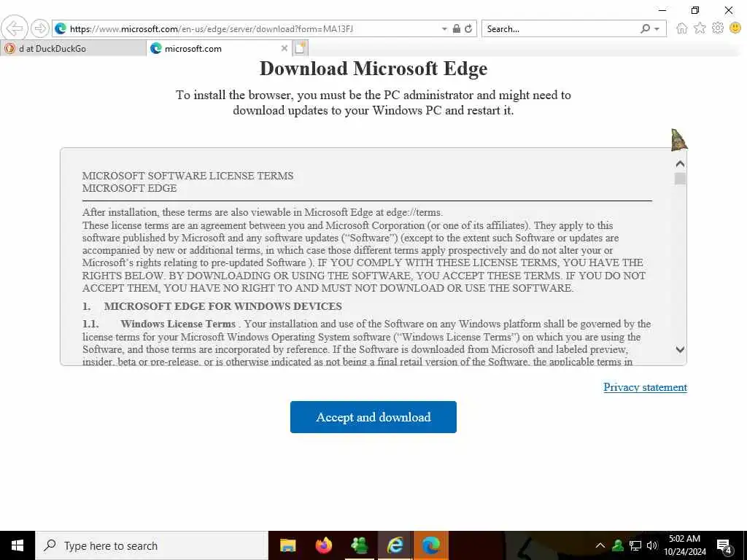Open the network status tray icon

point(635,545)
